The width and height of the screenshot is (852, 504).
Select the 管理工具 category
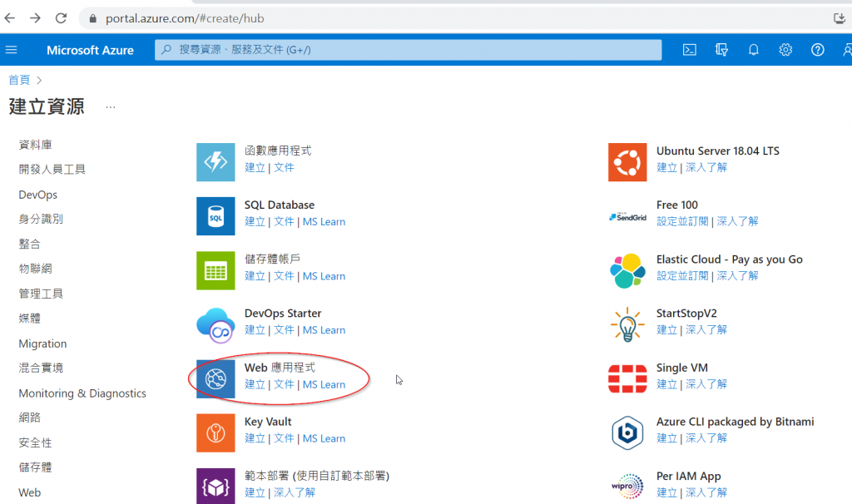(x=41, y=294)
